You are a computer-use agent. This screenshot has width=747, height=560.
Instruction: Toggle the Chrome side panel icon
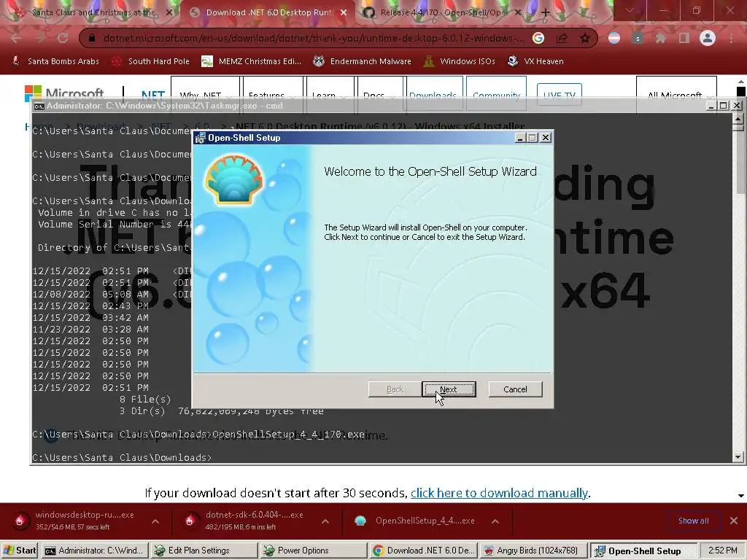(x=684, y=38)
